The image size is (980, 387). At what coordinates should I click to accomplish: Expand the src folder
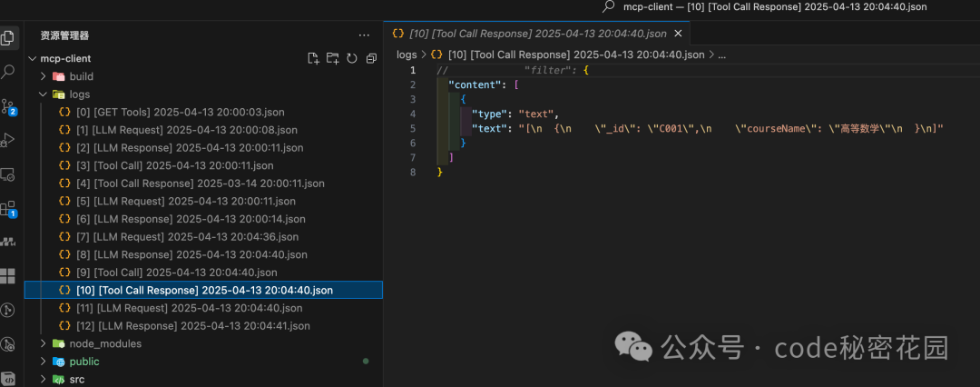[44, 380]
